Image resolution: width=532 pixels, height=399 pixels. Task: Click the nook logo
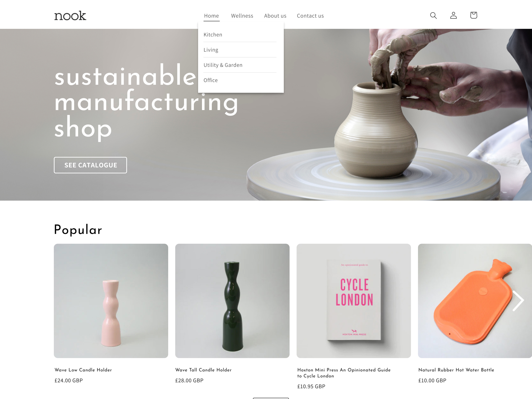70,16
